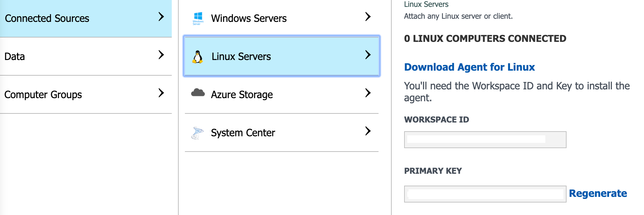Expand Linux Servers chevron arrow
The width and height of the screenshot is (644, 215).
click(x=368, y=55)
